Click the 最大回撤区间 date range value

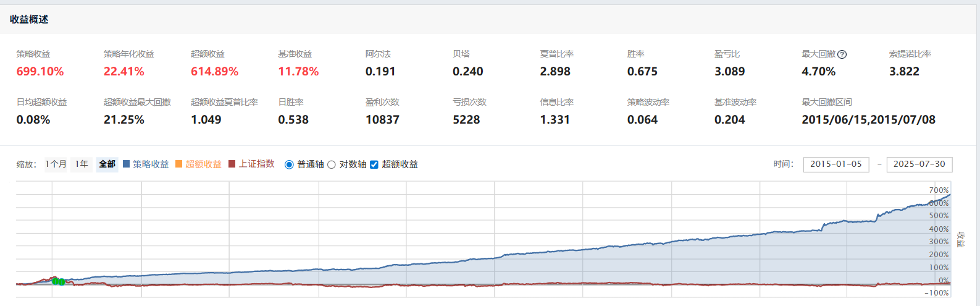pyautogui.click(x=868, y=120)
